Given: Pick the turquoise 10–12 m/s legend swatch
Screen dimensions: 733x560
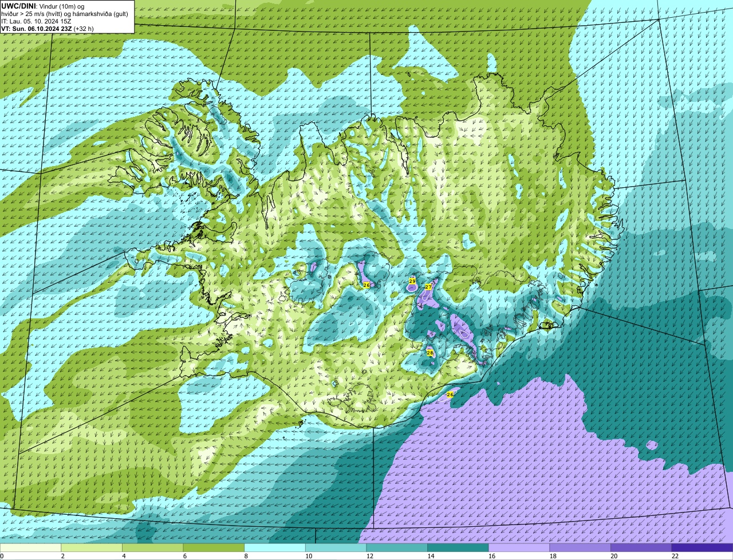Looking at the screenshot, I should (336, 547).
